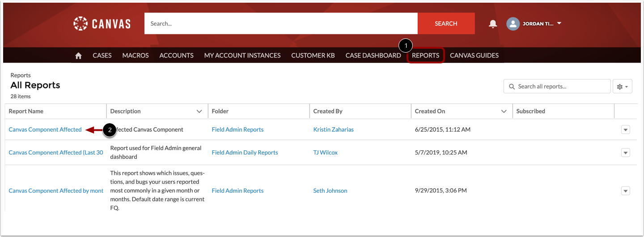Open Created On column chevron
Viewport: 644px width, 237px height.
[504, 112]
